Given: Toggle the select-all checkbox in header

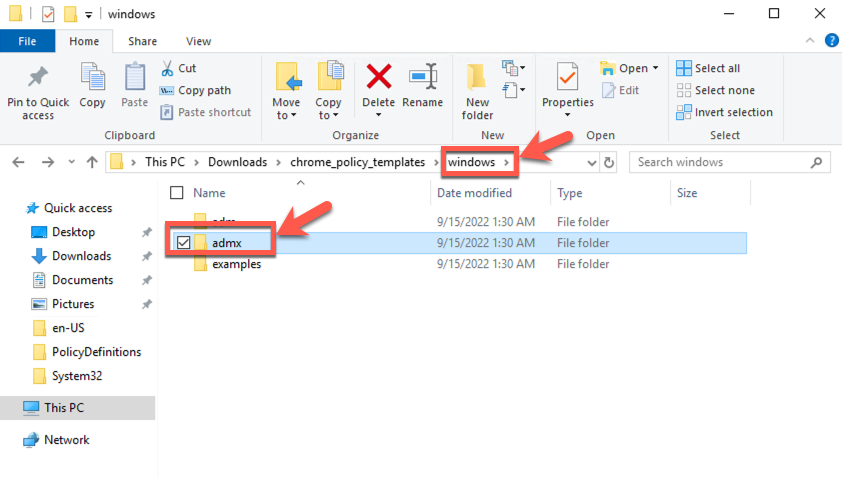Looking at the screenshot, I should [177, 193].
